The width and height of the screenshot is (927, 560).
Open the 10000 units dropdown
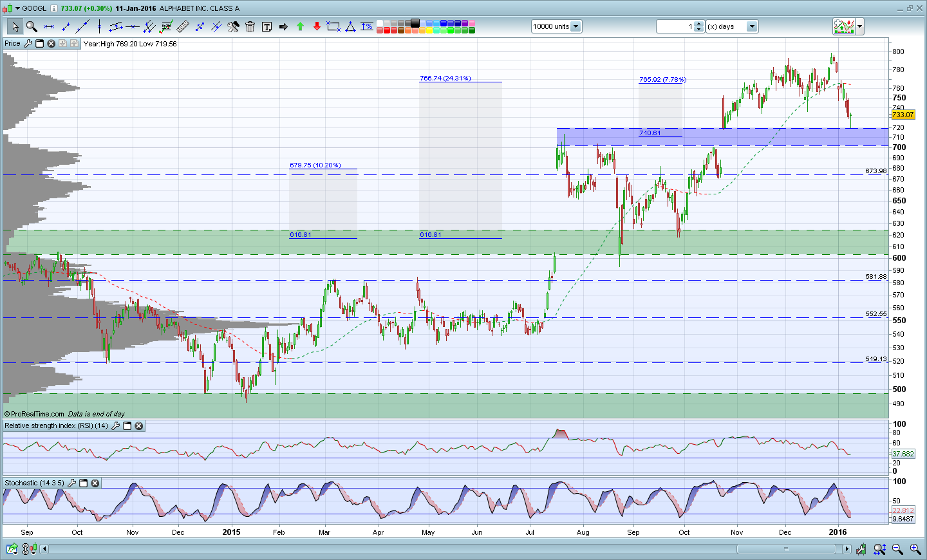click(x=576, y=26)
